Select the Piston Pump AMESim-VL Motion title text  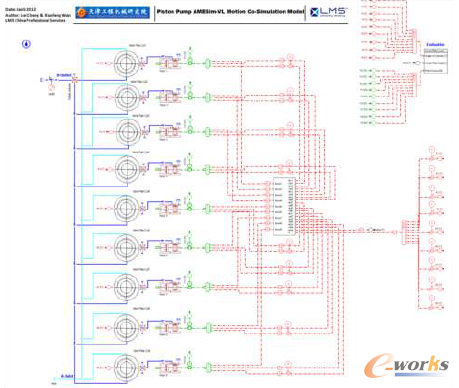point(230,11)
